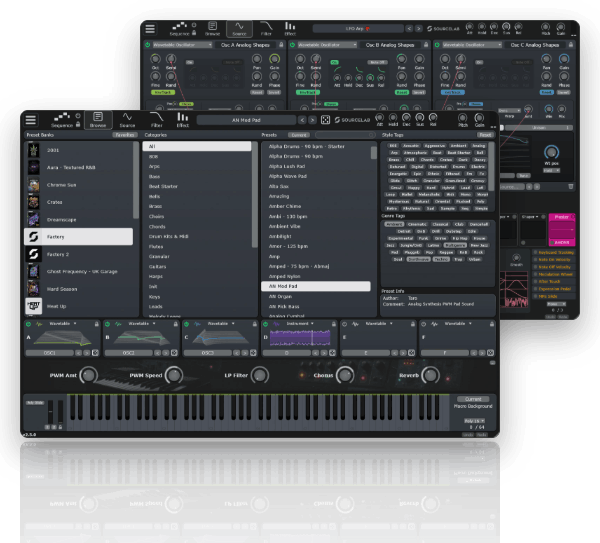Choose the Bass category
The width and height of the screenshot is (600, 543).
coord(197,176)
